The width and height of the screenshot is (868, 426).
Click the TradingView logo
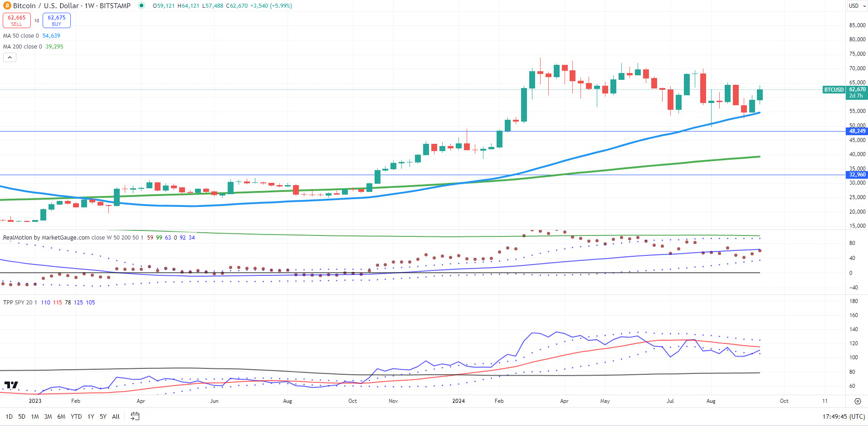pos(11,385)
